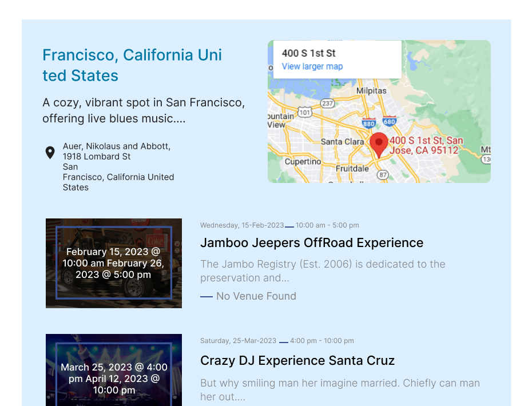Click the Interstate 680 shield on map
This screenshot has height=406, width=532.
pyautogui.click(x=390, y=122)
